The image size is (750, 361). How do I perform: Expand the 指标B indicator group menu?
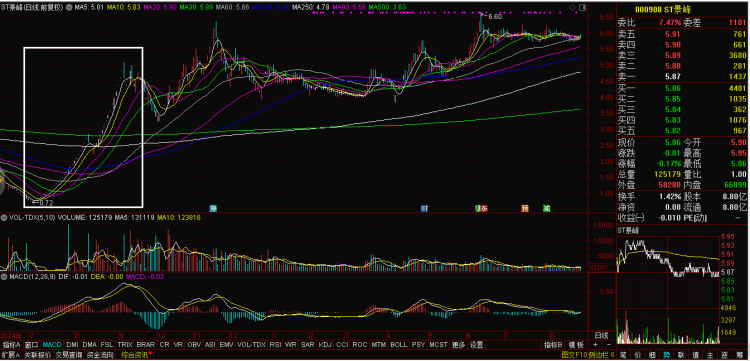pyautogui.click(x=552, y=344)
